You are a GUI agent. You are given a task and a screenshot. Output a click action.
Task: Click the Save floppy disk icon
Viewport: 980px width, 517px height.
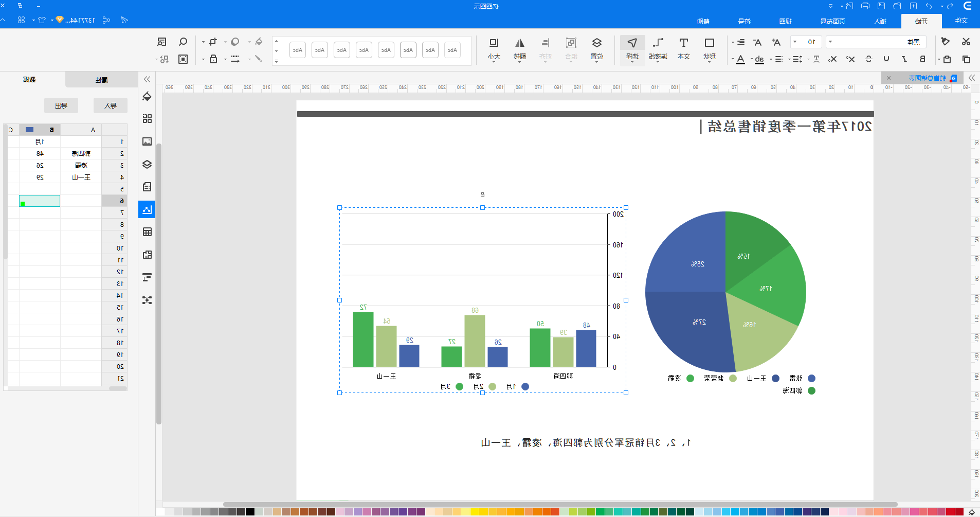[x=881, y=6]
